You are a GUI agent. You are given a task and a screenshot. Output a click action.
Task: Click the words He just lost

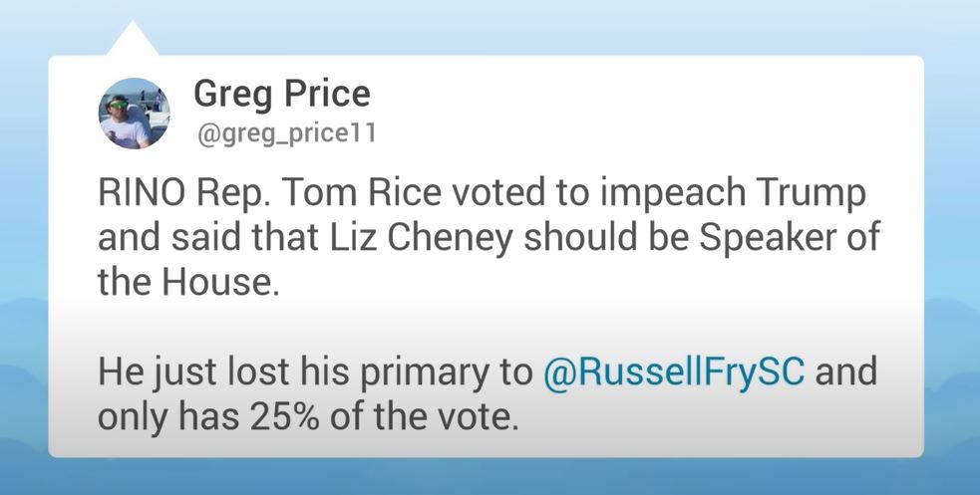tap(193, 372)
